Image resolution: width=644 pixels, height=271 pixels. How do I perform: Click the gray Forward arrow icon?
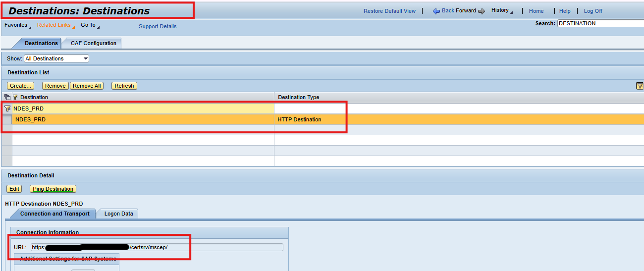[x=481, y=11]
